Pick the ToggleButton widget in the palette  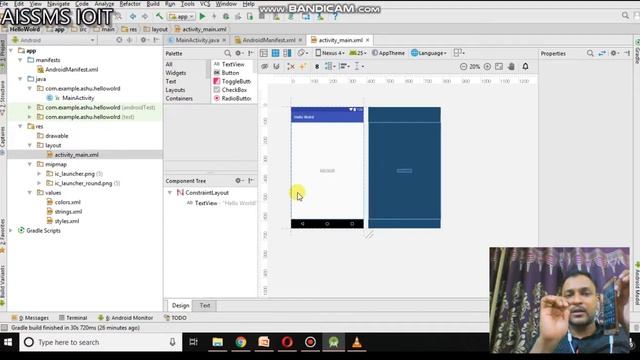[233, 81]
